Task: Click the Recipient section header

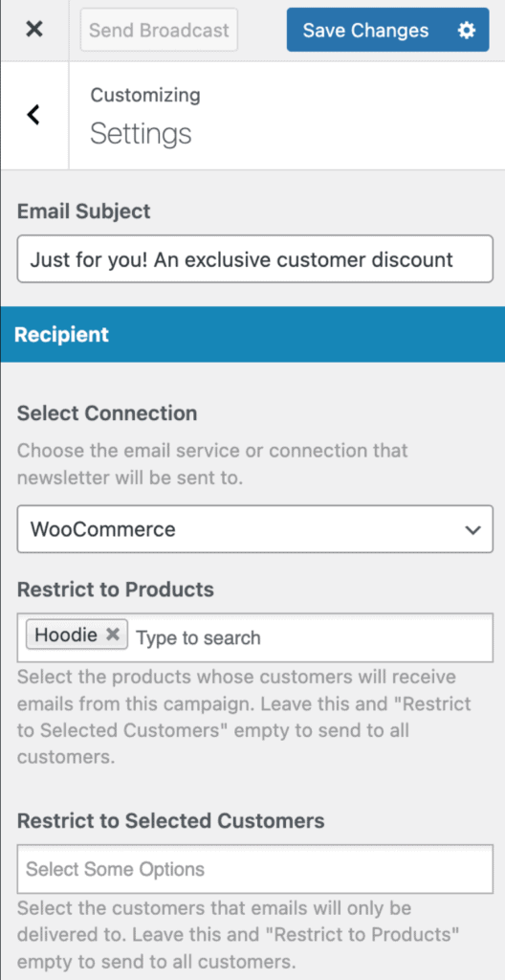Action: point(252,334)
